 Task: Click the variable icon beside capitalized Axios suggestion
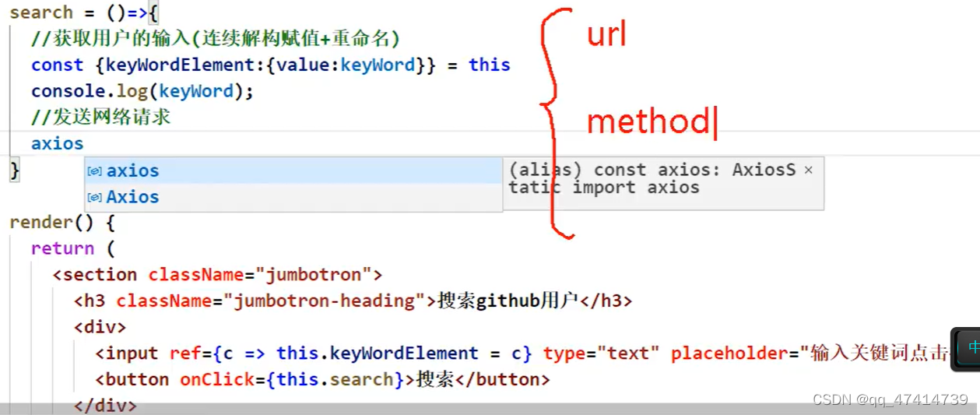click(95, 198)
